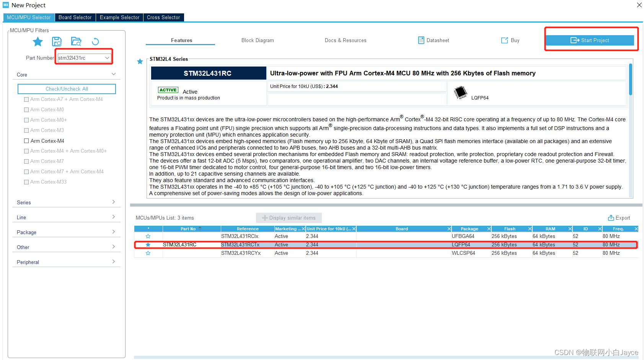Expand the Peripheral filter section
The width and height of the screenshot is (644, 360).
[114, 262]
